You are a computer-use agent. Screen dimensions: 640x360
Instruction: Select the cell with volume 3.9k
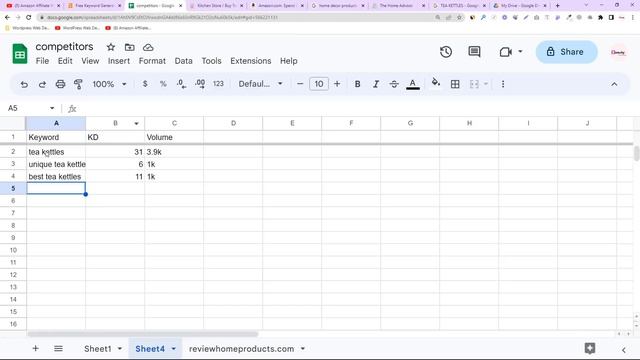click(174, 152)
